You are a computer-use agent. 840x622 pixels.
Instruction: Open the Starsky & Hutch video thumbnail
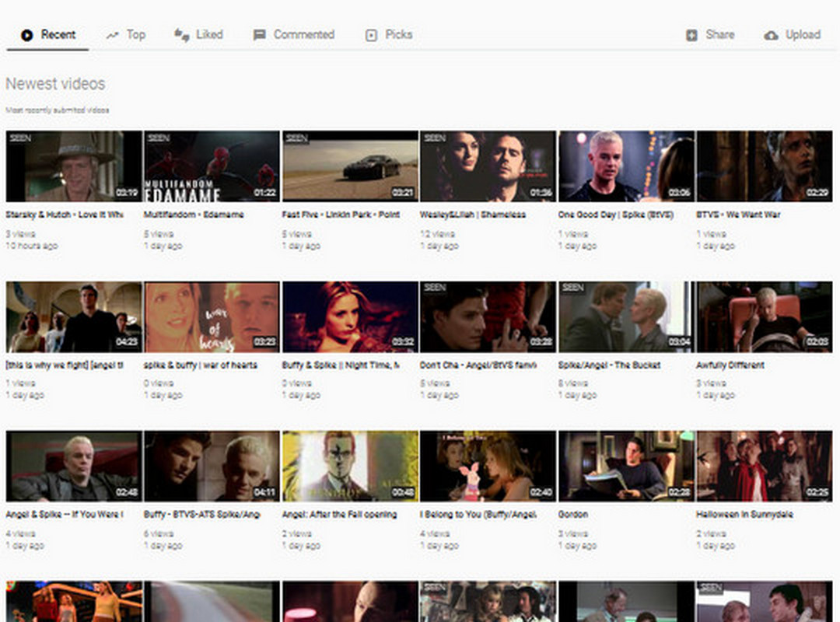point(74,166)
